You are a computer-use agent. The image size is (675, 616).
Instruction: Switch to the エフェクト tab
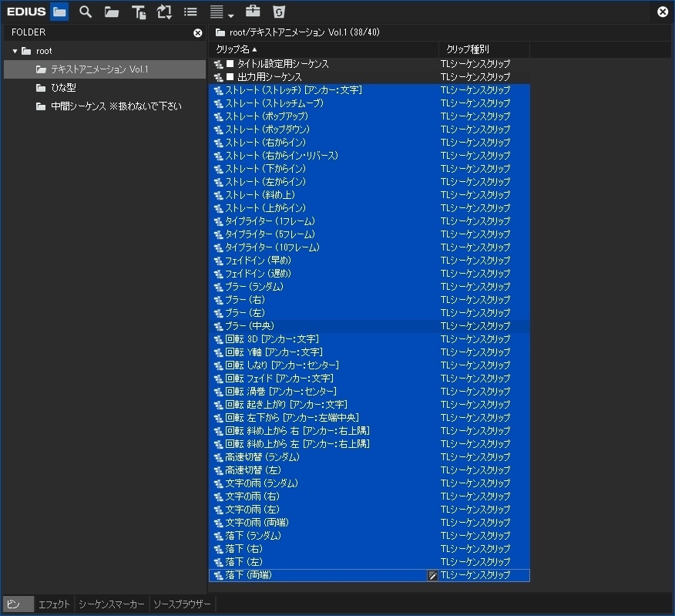pos(54,604)
